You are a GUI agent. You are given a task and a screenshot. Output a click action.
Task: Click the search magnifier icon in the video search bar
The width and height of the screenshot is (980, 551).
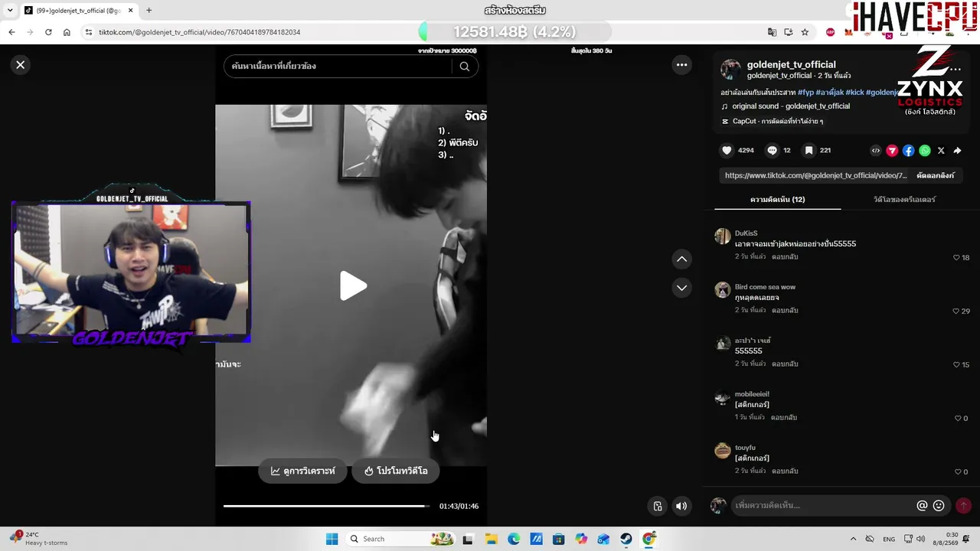point(465,67)
